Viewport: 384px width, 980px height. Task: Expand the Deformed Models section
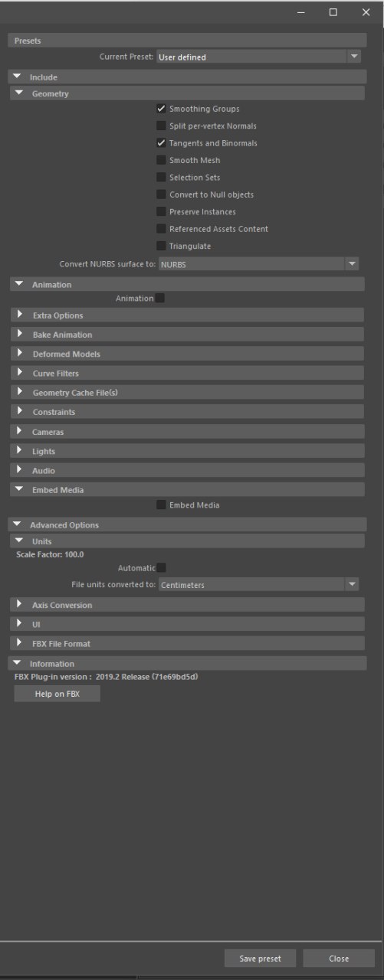tap(187, 354)
